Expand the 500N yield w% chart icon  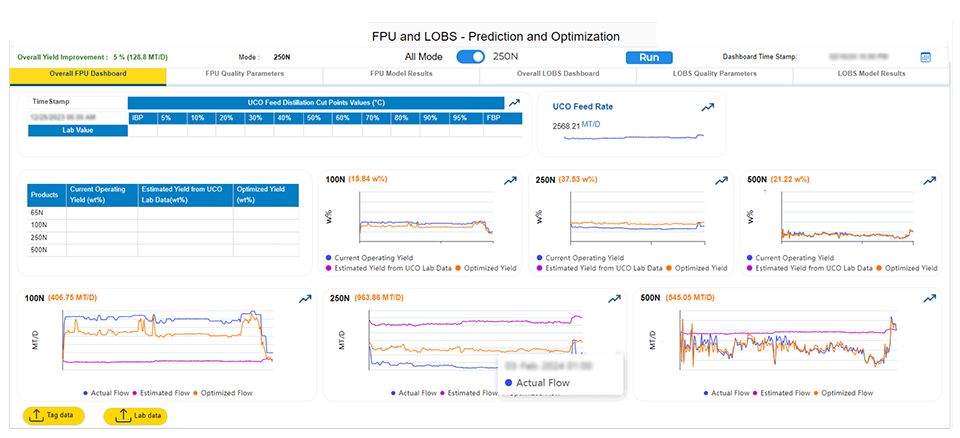coord(929,180)
